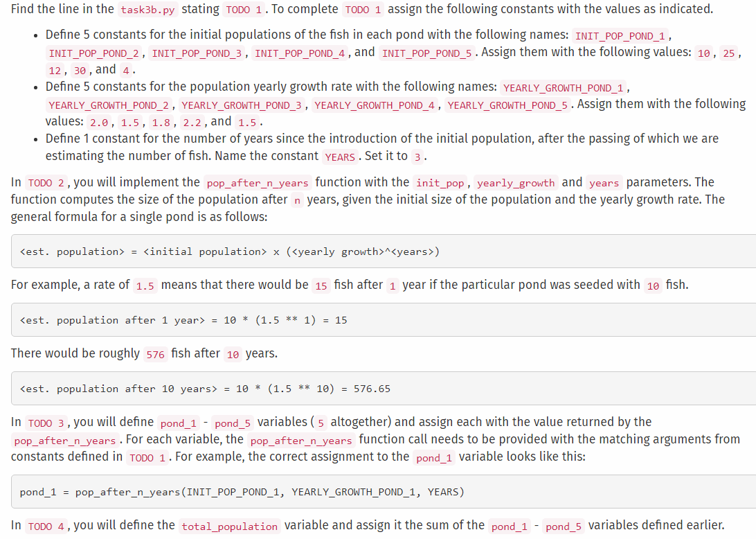756x539 pixels.
Task: Click the YEARS constant code span
Action: point(339,157)
